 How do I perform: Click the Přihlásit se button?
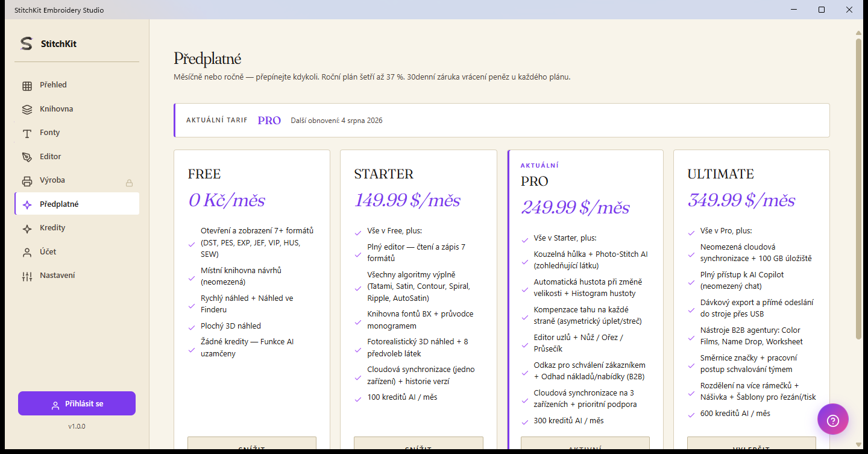coord(77,403)
